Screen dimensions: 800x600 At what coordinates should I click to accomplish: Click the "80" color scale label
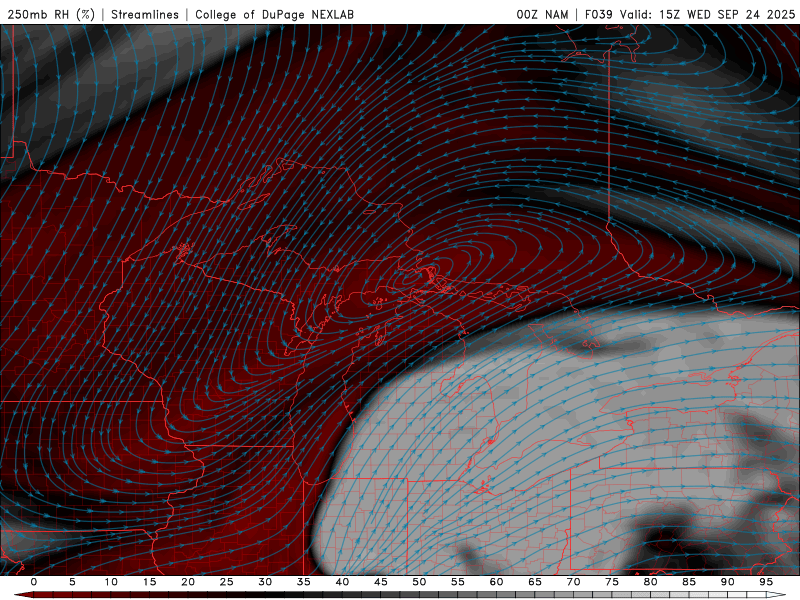click(x=650, y=582)
